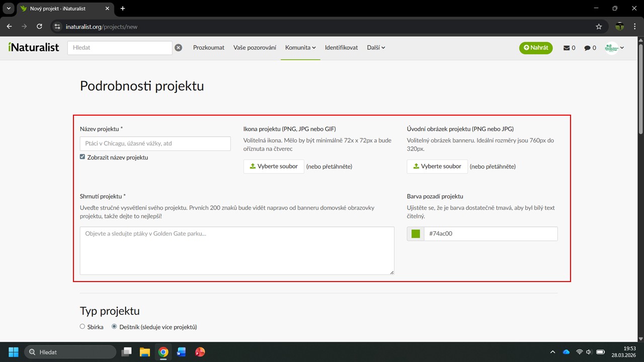Reload the page in Chrome

pos(39,27)
